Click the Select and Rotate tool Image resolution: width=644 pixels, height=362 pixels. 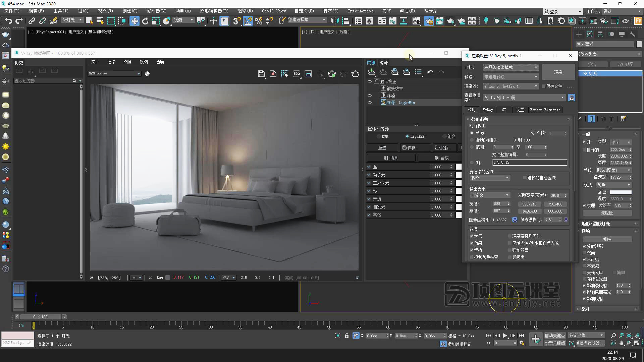[145, 21]
